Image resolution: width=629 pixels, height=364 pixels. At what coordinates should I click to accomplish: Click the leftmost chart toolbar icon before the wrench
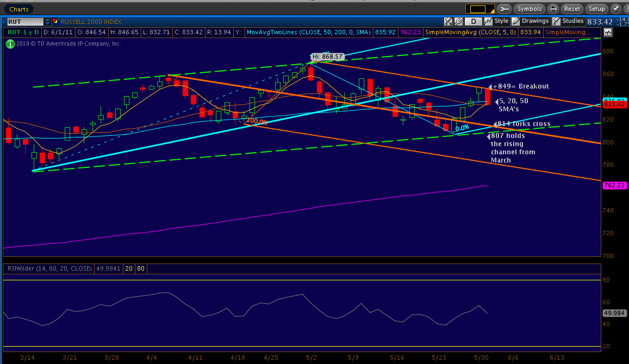point(448,21)
